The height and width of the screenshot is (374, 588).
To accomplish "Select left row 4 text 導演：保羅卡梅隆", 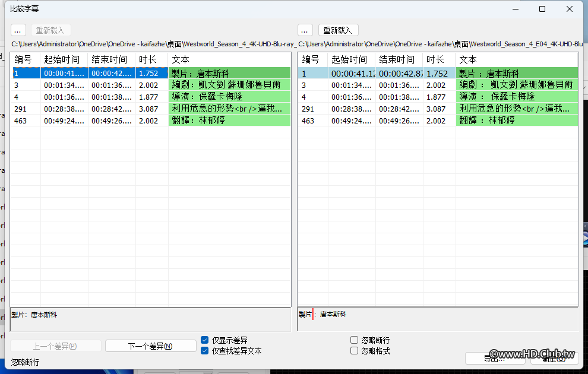I will 229,97.
